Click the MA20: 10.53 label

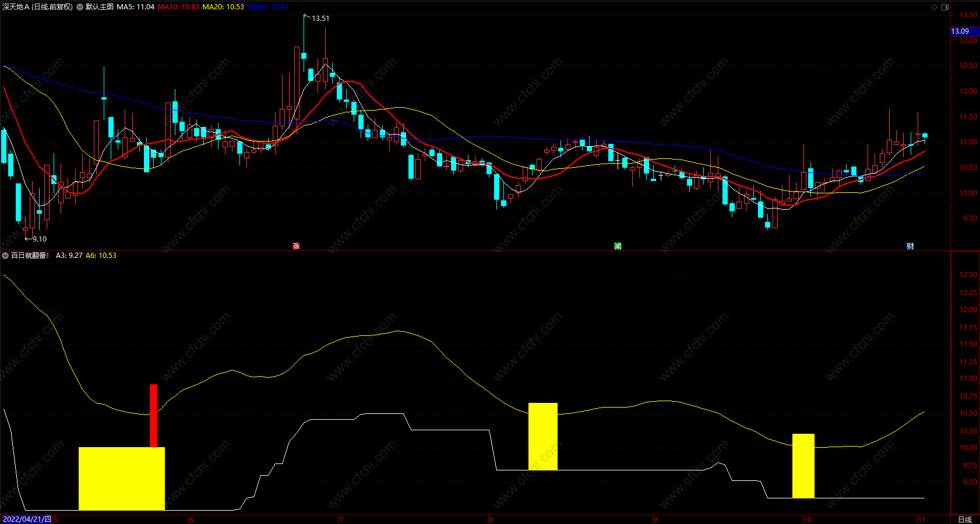pos(223,7)
